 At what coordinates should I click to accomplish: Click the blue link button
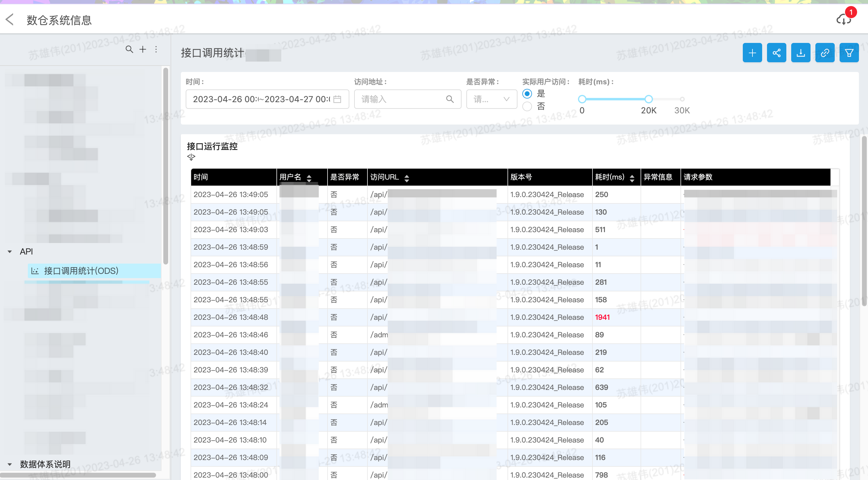click(x=824, y=53)
